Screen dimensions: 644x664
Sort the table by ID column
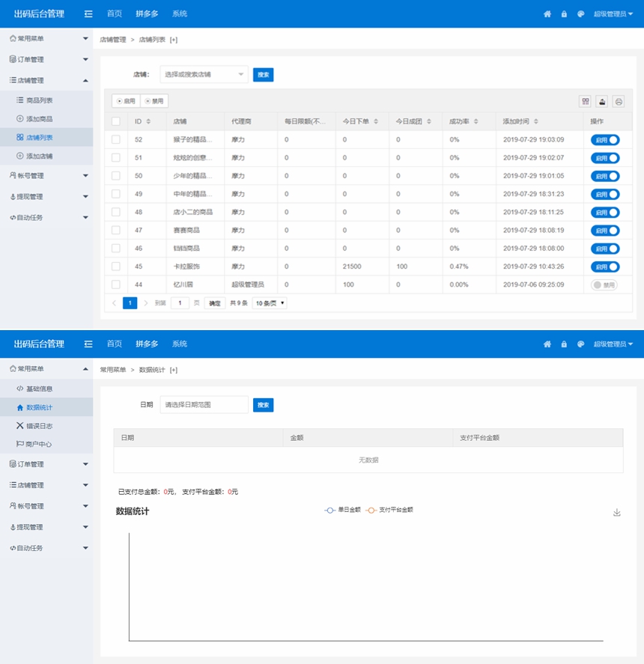[x=148, y=121]
